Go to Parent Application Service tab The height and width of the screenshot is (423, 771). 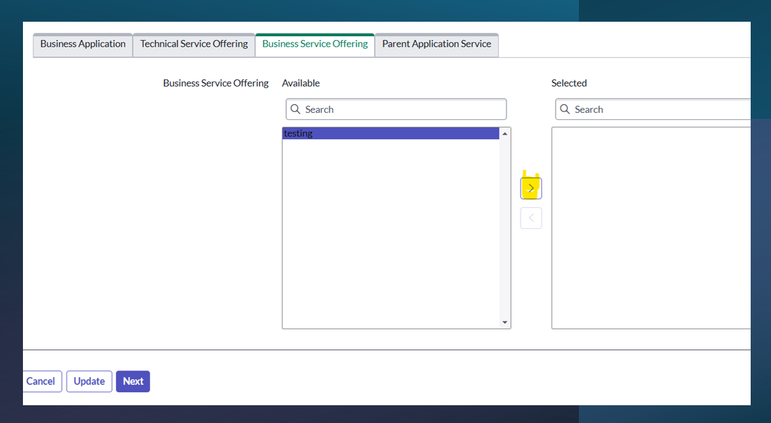click(437, 45)
